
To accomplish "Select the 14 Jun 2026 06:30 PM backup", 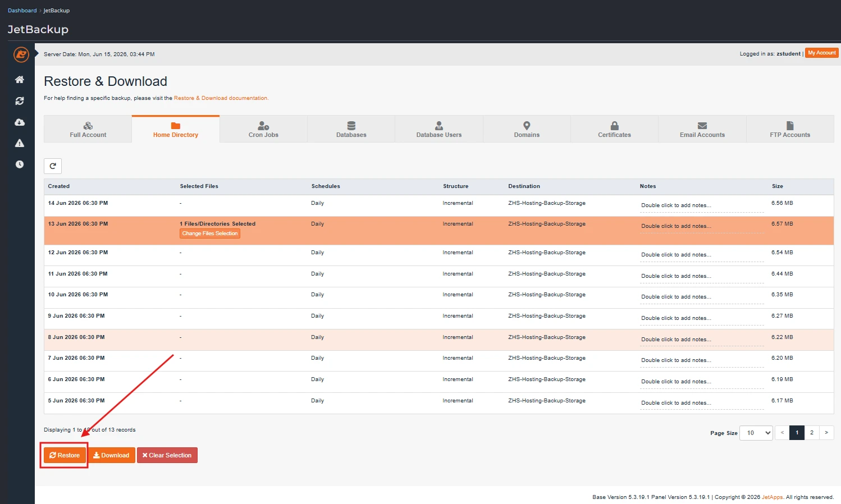I will click(439, 205).
